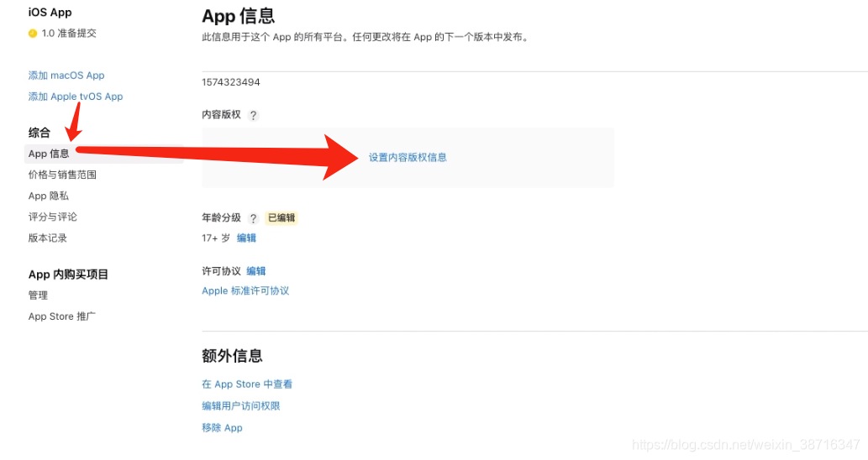Click the yellow status dot beside 1.0 准备提交
The width and height of the screenshot is (868, 460).
[x=33, y=34]
